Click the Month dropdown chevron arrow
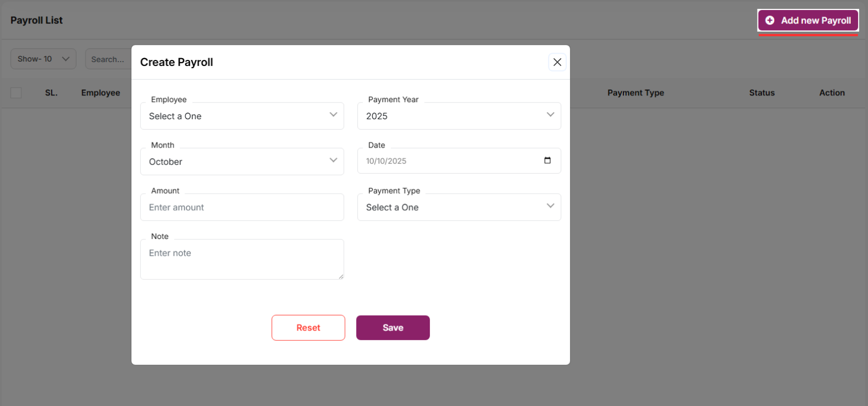 pyautogui.click(x=333, y=160)
